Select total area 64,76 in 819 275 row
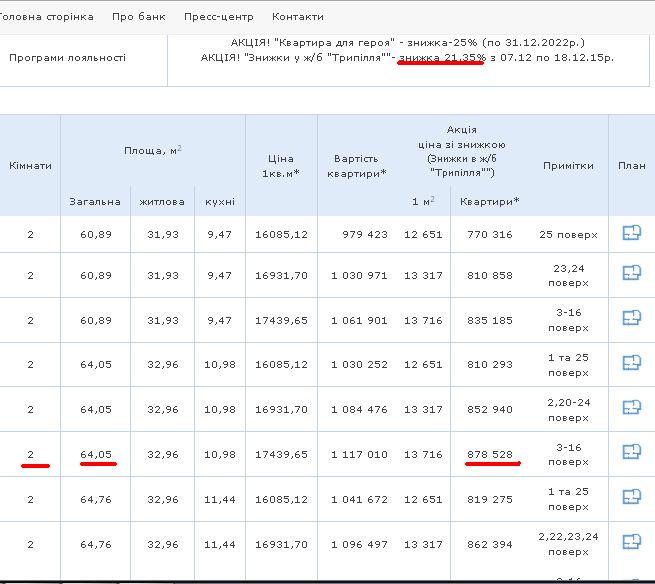The image size is (655, 584). coord(96,500)
